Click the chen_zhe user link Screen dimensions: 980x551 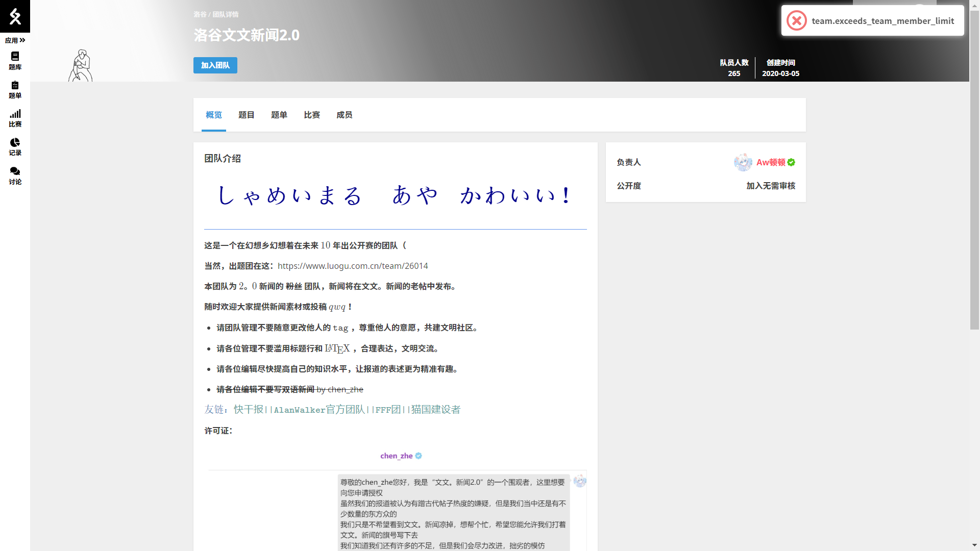tap(396, 456)
